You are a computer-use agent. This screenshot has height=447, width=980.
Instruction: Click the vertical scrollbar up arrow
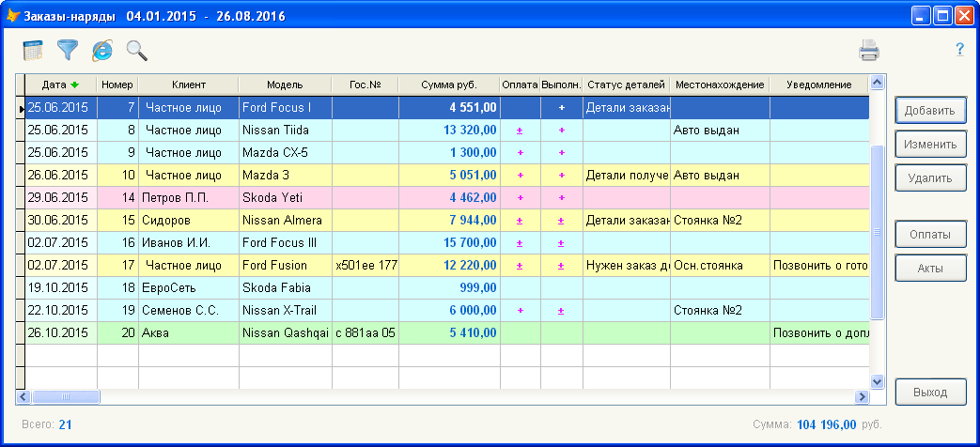click(x=877, y=83)
